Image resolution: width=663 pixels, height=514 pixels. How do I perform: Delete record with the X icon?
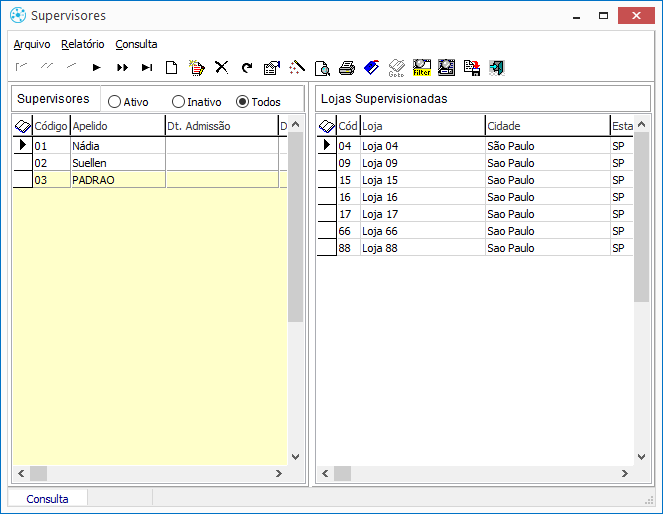(x=222, y=68)
